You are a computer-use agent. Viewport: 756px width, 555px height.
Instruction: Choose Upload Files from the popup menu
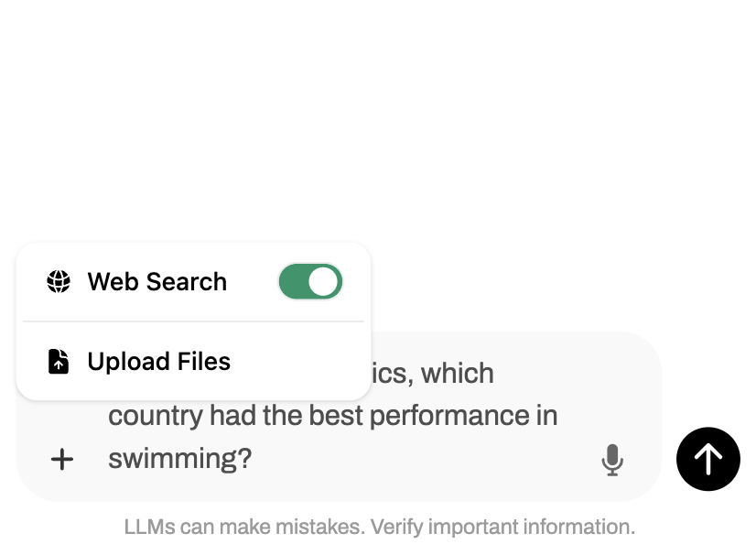click(x=158, y=362)
